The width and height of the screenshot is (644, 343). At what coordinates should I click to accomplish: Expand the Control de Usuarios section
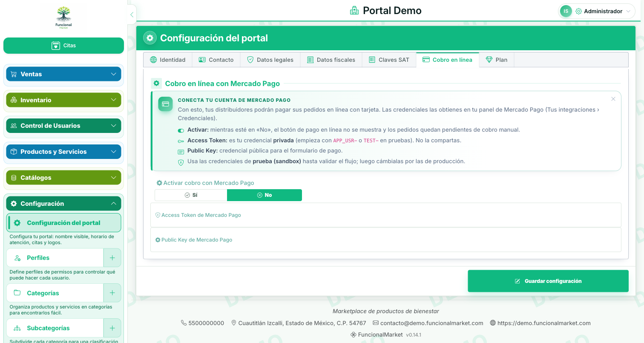64,126
